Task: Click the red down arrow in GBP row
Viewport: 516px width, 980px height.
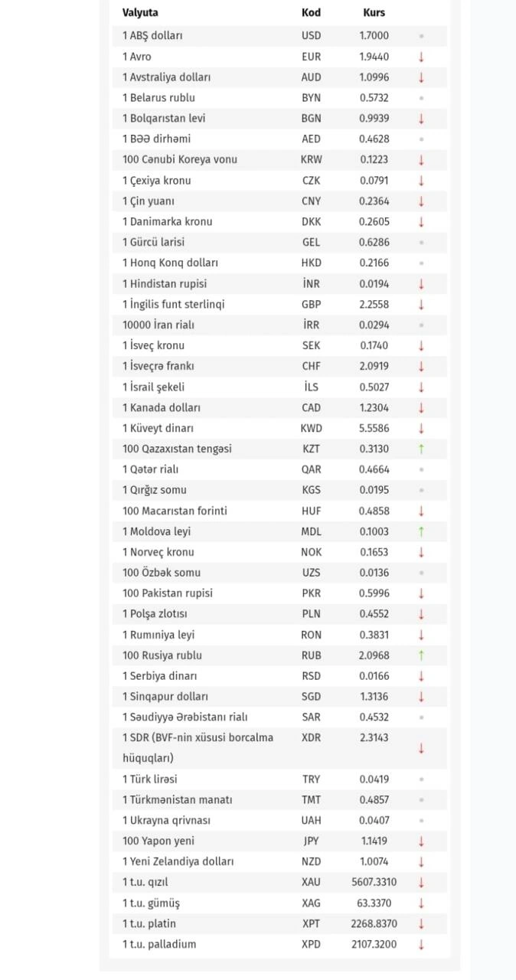Action: (421, 304)
